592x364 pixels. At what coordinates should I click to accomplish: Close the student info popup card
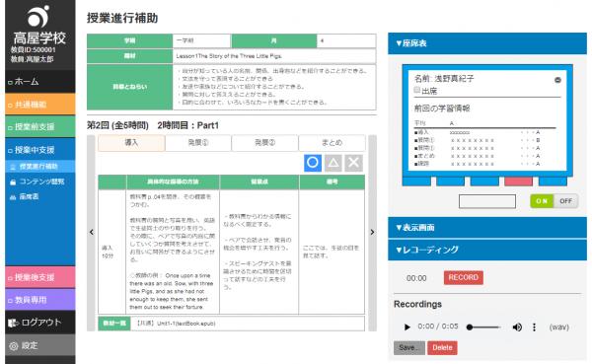click(557, 80)
